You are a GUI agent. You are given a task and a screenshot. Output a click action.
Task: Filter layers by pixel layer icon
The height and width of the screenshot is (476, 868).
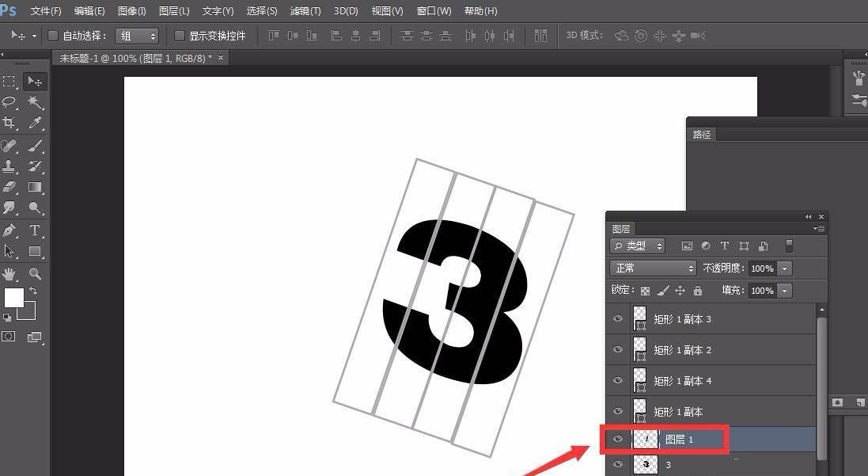pyautogui.click(x=687, y=246)
